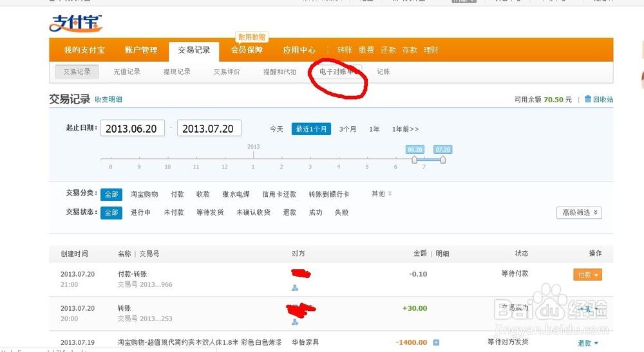
Task: Filter by 失败 status
Action: [342, 212]
